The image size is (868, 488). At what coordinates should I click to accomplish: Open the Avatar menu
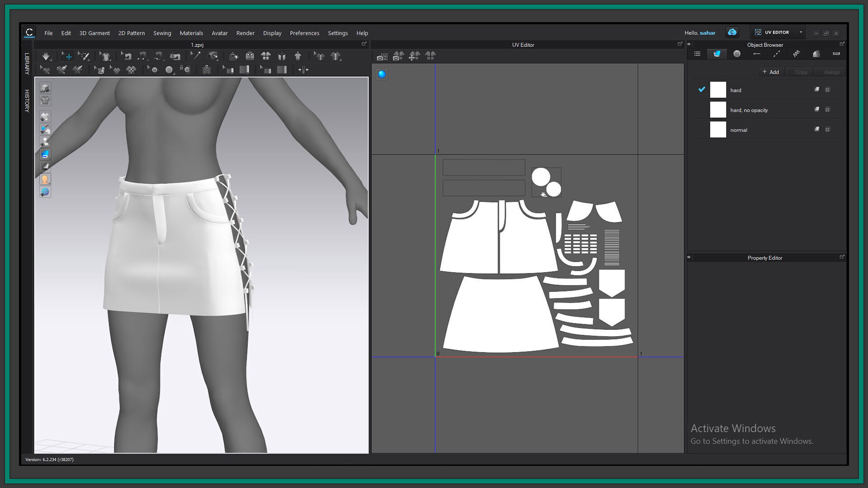pyautogui.click(x=220, y=33)
